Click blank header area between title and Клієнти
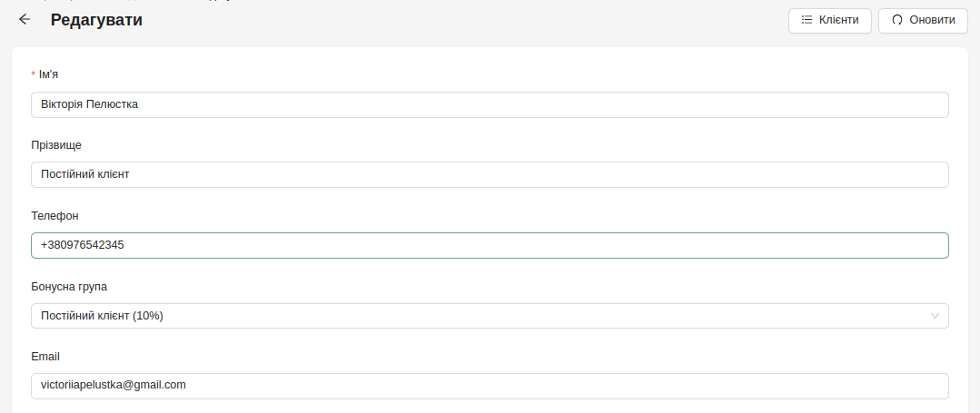Viewport: 980px width, 413px height. click(x=462, y=20)
